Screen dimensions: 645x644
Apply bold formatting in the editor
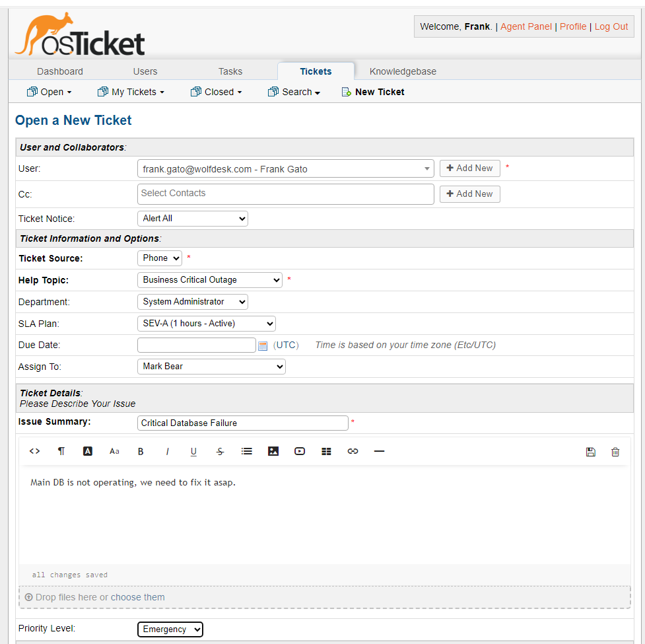[141, 451]
